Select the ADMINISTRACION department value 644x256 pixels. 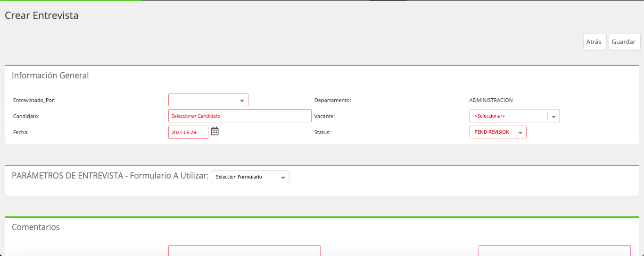[491, 100]
